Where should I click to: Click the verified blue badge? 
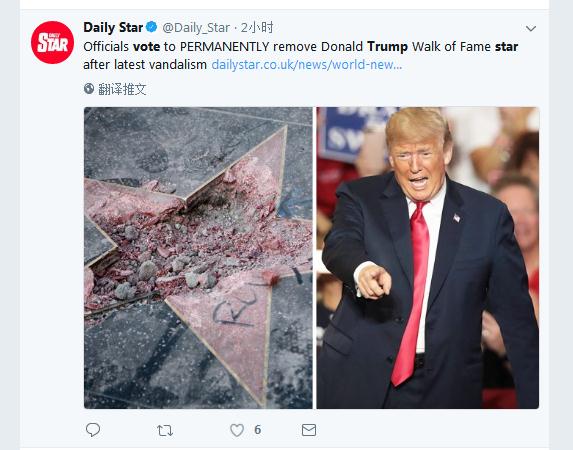(x=152, y=27)
